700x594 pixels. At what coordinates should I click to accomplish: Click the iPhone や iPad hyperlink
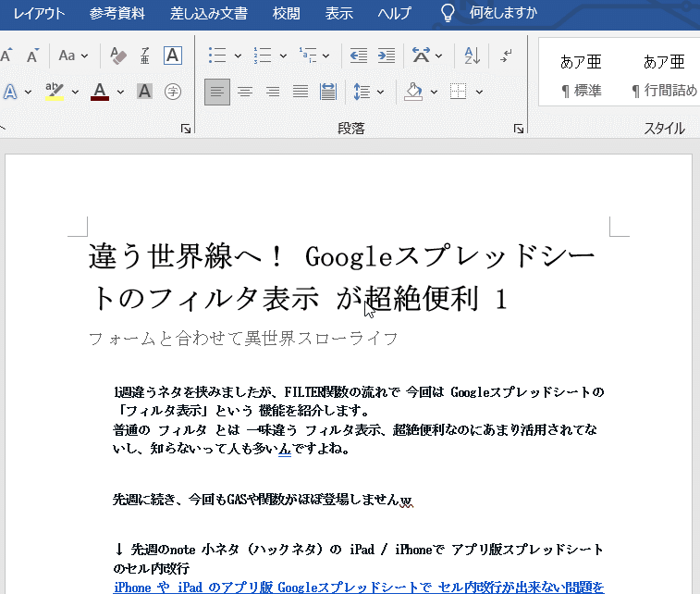[359, 587]
